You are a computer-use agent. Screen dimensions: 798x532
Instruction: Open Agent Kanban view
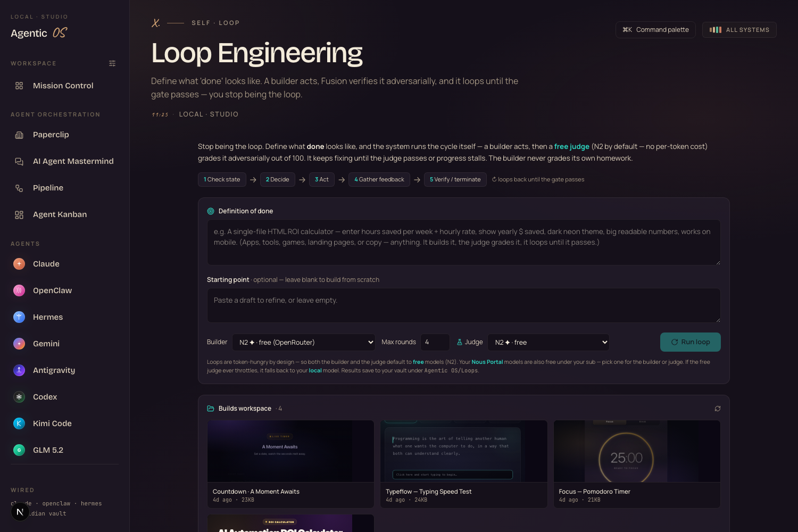click(x=64, y=214)
